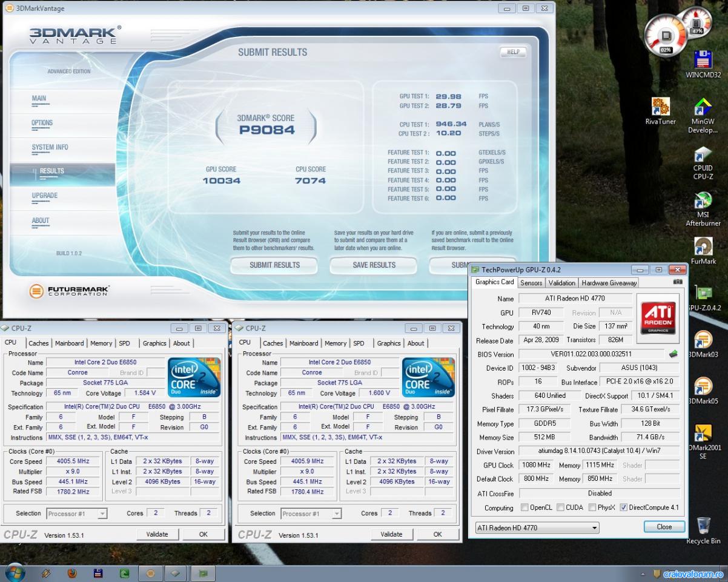This screenshot has width=728, height=582.
Task: Switch to the Sensors tab in GPU-Z
Action: coord(531,283)
